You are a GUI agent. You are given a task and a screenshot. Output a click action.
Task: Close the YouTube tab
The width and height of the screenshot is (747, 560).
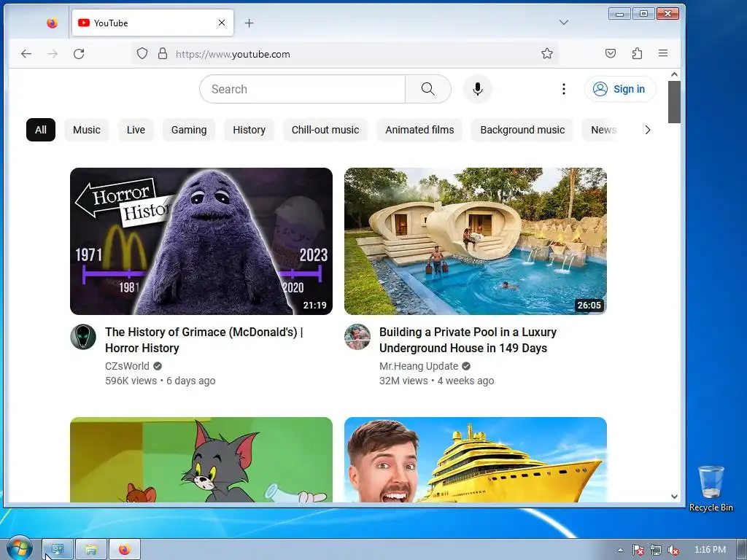tap(222, 23)
